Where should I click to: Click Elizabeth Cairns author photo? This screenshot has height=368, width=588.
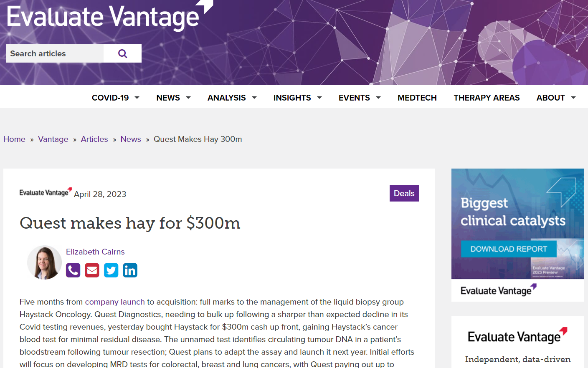pos(44,262)
